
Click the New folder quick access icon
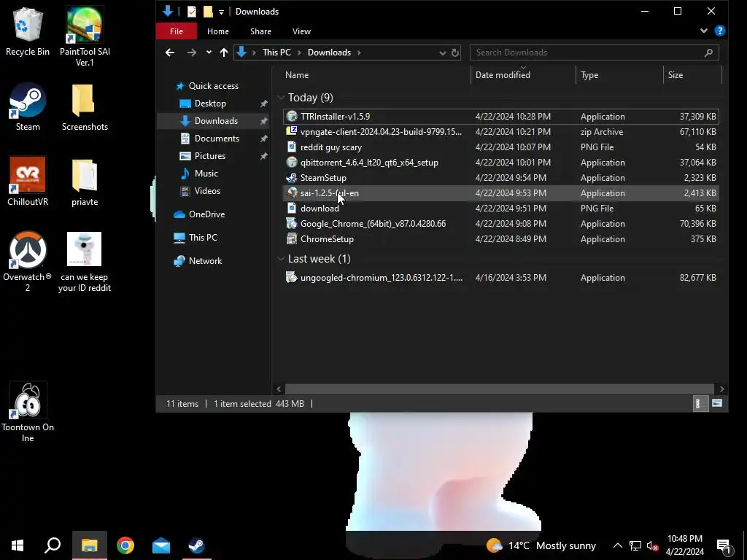(x=208, y=12)
